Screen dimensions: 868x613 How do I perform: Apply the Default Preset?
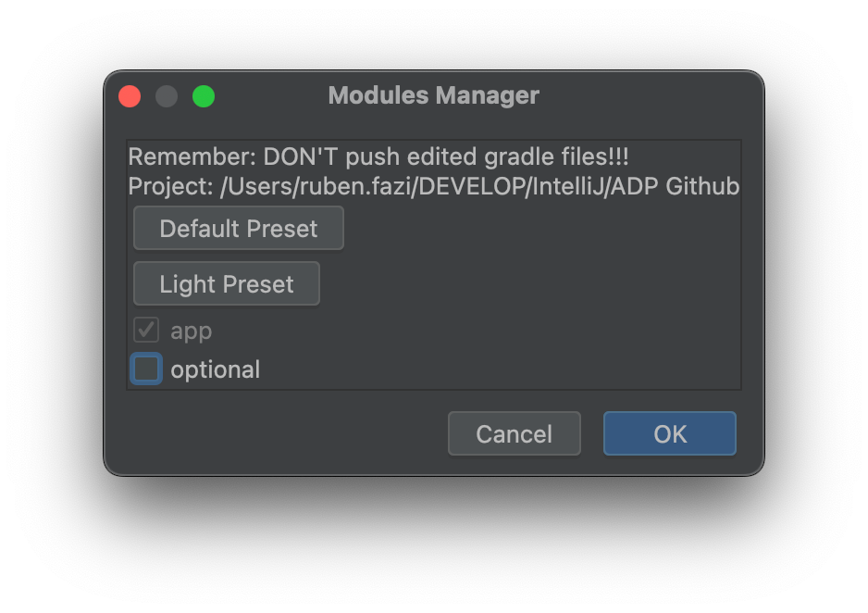coord(239,228)
